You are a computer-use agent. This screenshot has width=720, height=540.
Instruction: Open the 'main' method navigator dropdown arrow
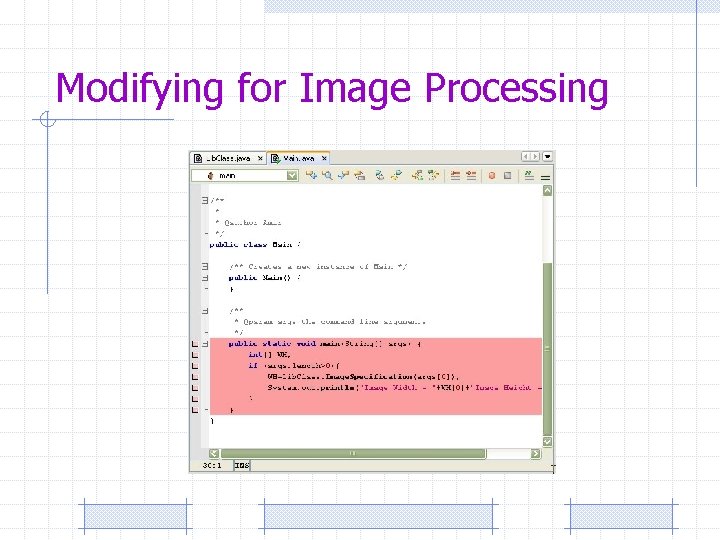tap(292, 175)
